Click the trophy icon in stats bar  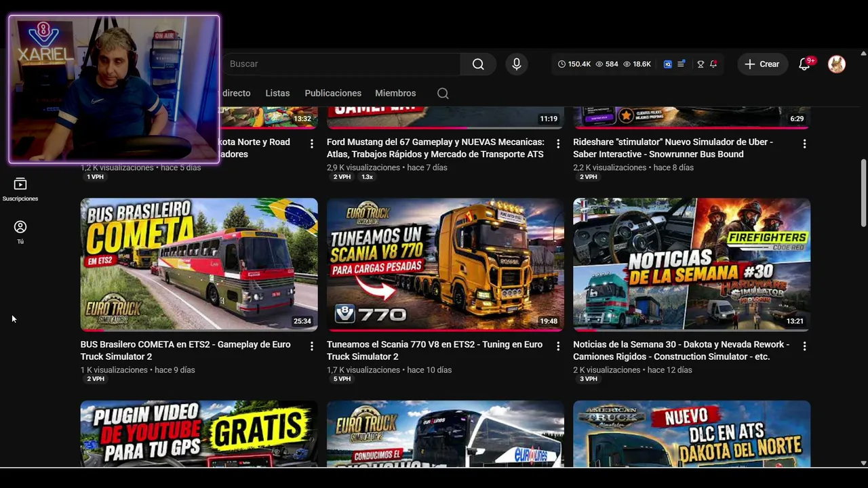point(701,64)
